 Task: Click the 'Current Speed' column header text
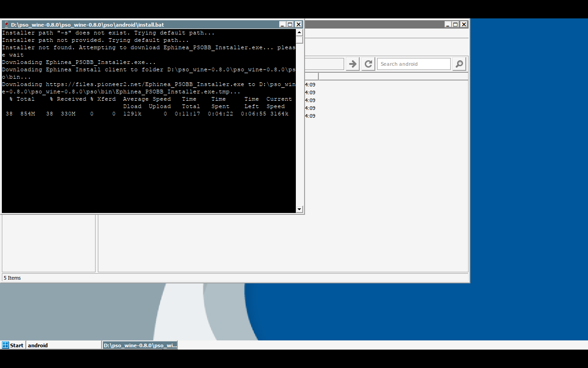coord(279,103)
